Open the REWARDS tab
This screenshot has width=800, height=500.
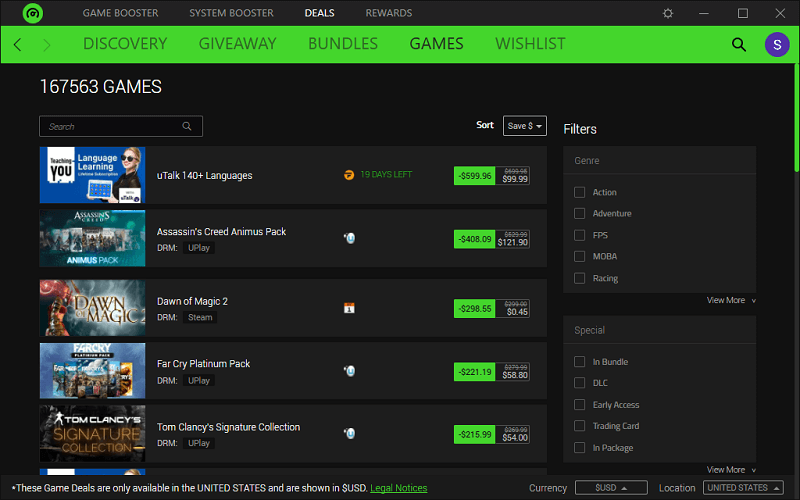tap(389, 13)
